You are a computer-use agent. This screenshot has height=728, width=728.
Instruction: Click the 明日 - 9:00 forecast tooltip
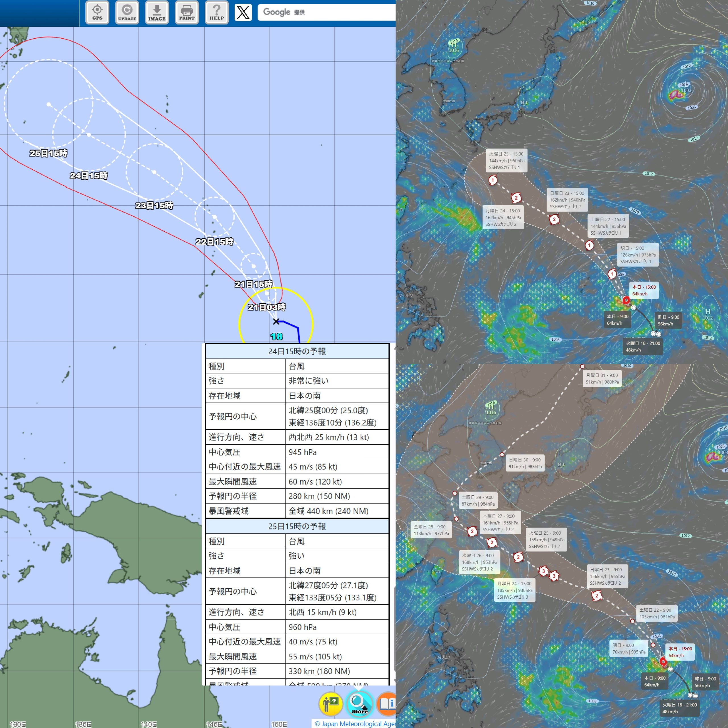point(629,648)
